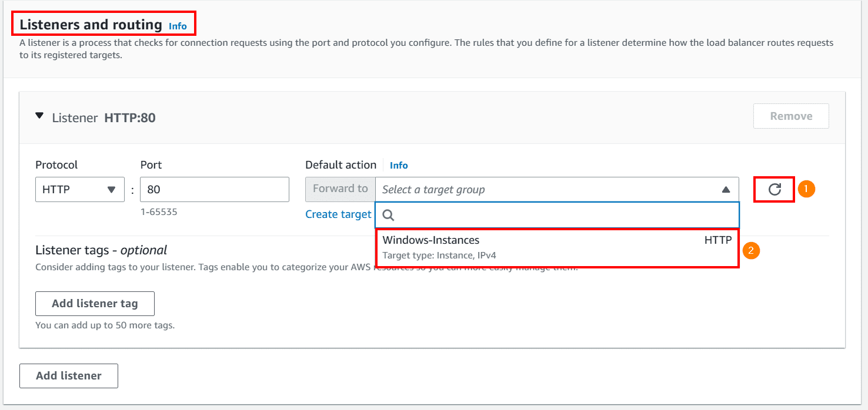View Default action Info
This screenshot has height=410, width=868.
click(399, 165)
